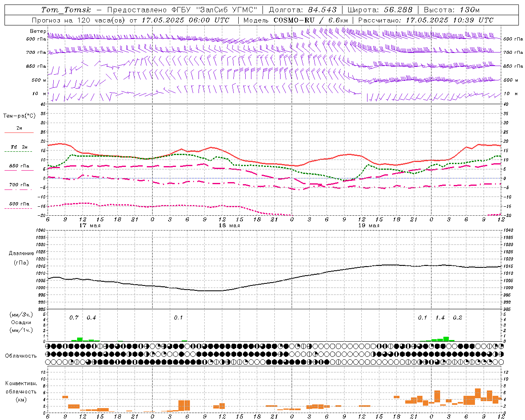Click the 1.4 precipitation amount
This screenshot has height=420, width=525.
tap(440, 318)
